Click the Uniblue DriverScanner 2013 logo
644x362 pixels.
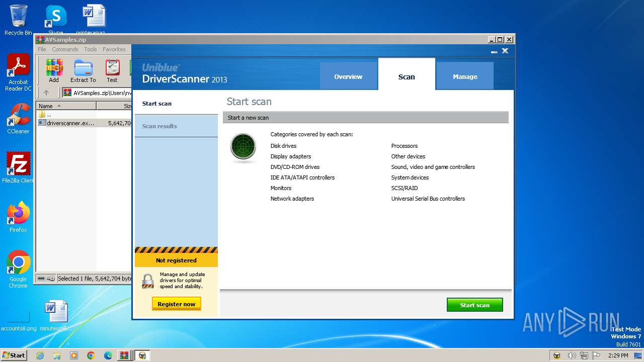(184, 73)
